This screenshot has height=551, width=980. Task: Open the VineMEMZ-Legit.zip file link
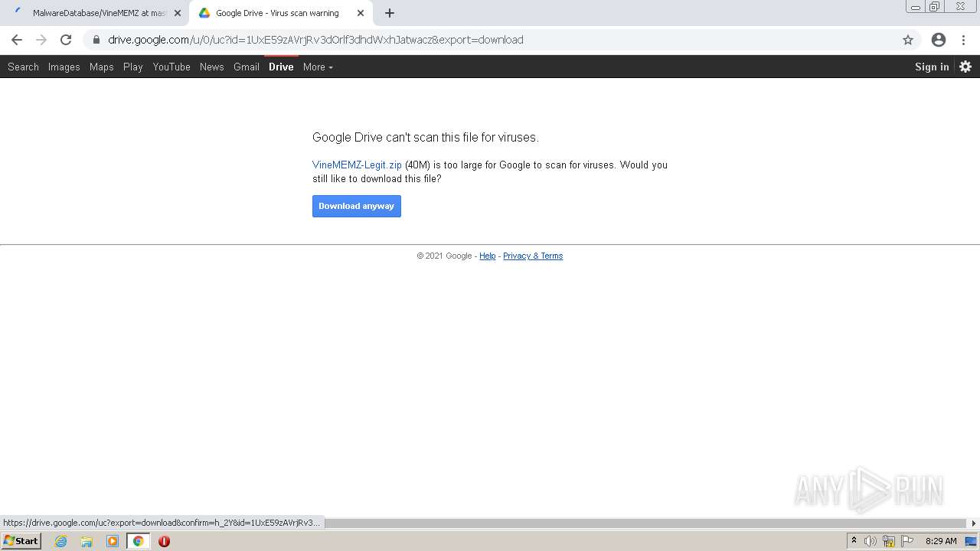click(357, 165)
